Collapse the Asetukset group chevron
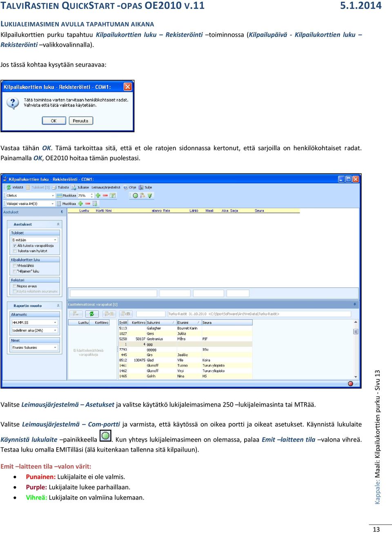Image resolution: width=392 pixels, height=533 pixels. click(x=58, y=224)
